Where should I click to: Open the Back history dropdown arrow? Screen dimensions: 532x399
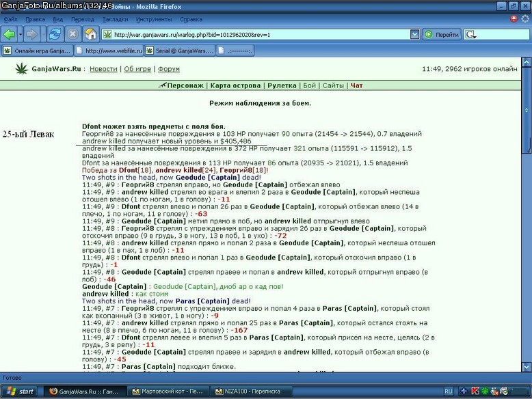coord(21,34)
